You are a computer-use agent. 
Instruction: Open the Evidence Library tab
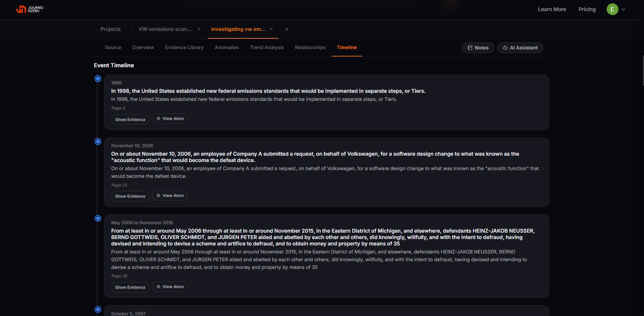(184, 47)
